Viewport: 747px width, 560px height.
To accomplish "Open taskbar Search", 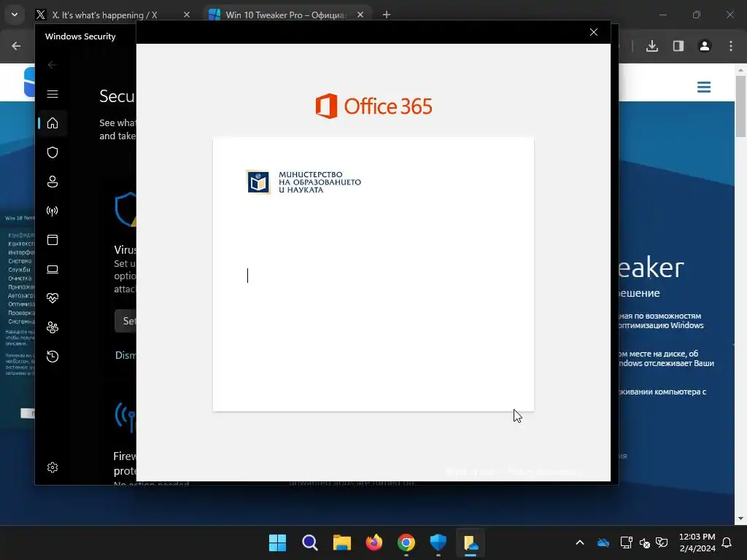I will click(x=309, y=542).
